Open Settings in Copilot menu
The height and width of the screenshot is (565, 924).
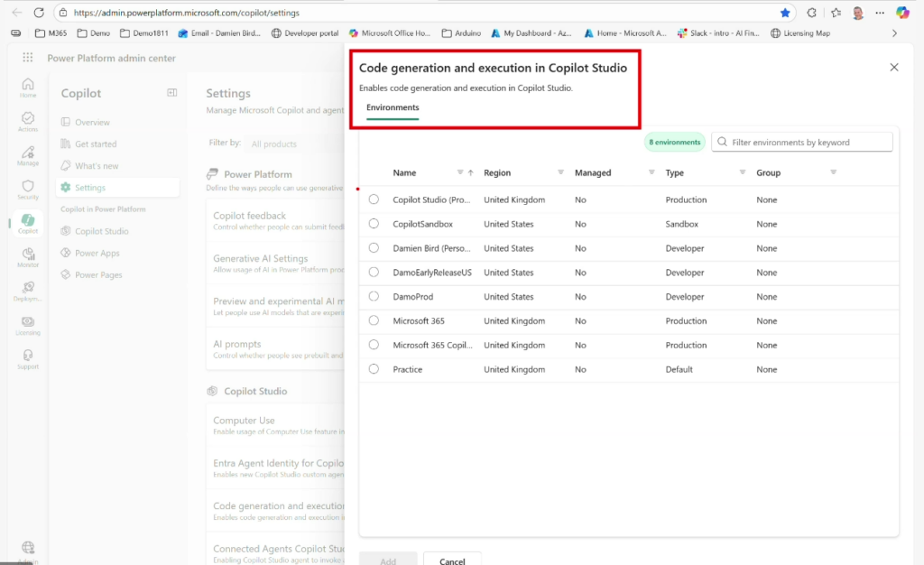[x=118, y=188]
